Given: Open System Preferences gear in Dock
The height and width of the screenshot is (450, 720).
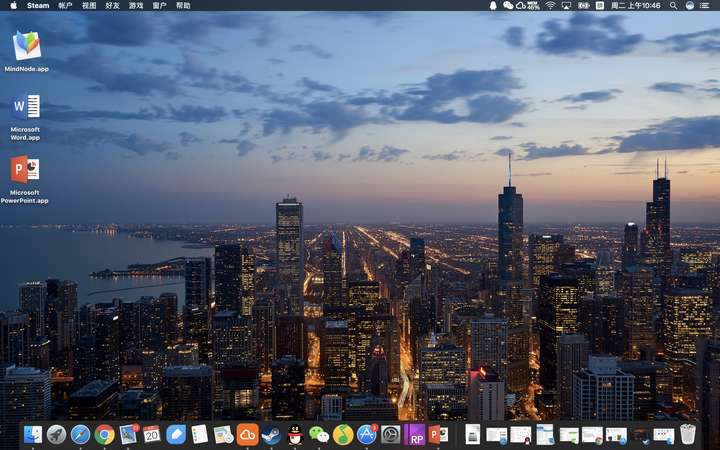Looking at the screenshot, I should 391,434.
